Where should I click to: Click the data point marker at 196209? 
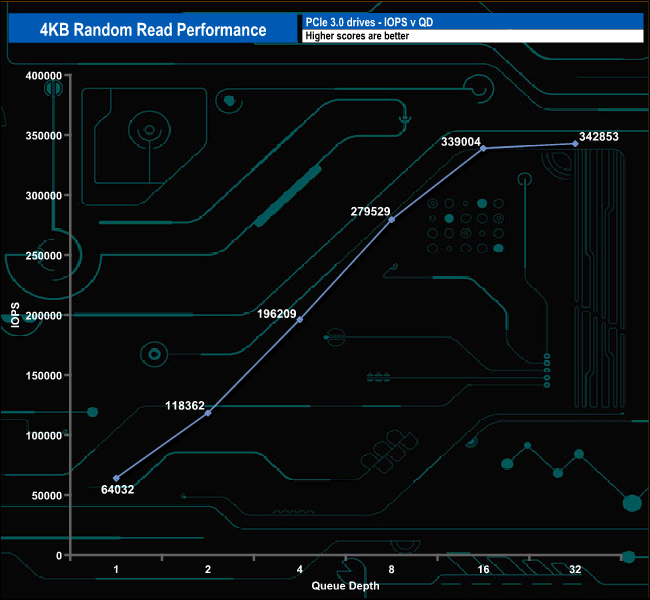(x=300, y=320)
